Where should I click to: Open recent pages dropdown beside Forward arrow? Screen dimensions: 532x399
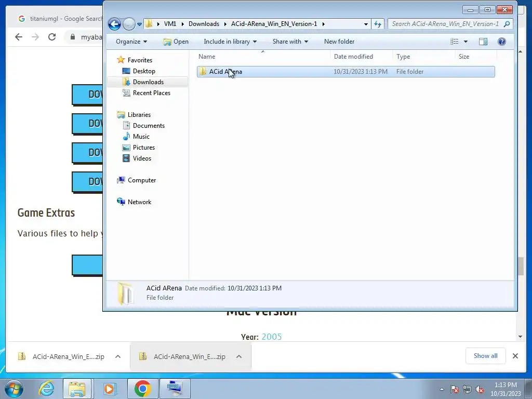pyautogui.click(x=139, y=24)
